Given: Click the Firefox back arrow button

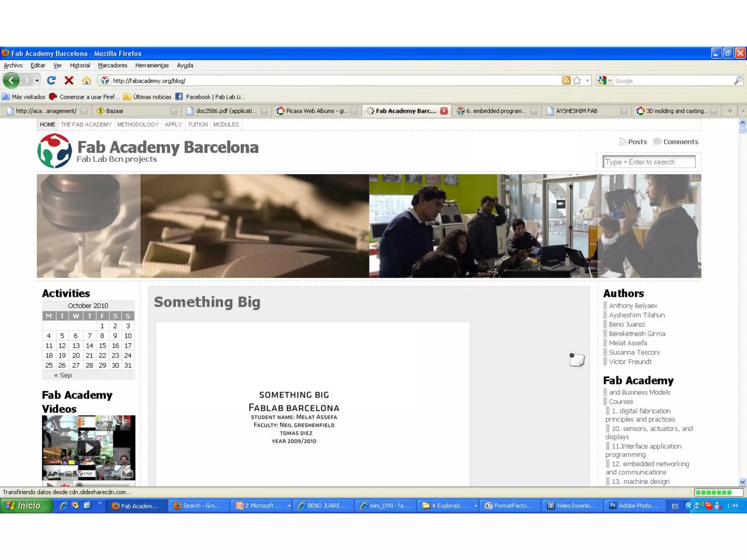Looking at the screenshot, I should [x=11, y=80].
